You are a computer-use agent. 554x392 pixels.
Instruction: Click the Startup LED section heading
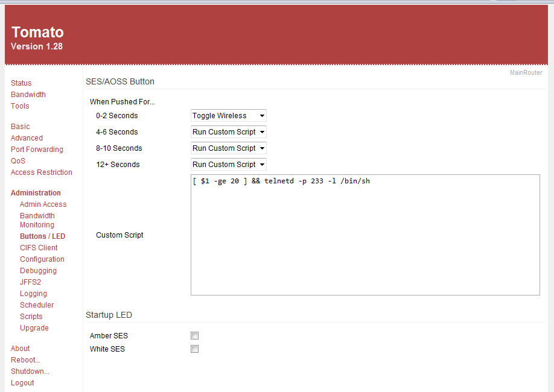pyautogui.click(x=109, y=315)
